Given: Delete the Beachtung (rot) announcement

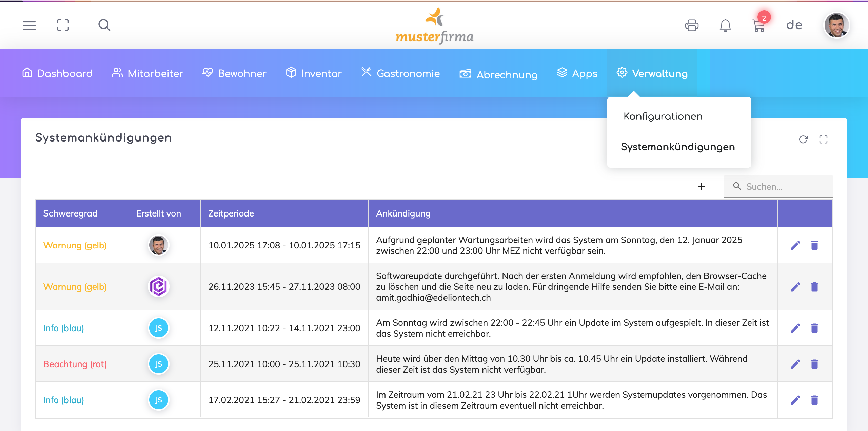Looking at the screenshot, I should 814,364.
